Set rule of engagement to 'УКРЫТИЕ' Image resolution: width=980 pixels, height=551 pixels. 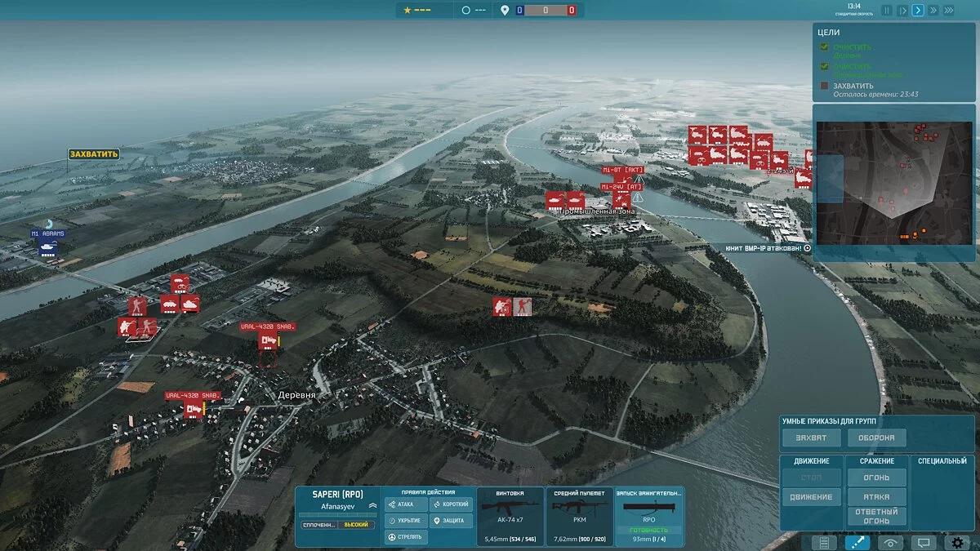tap(406, 521)
